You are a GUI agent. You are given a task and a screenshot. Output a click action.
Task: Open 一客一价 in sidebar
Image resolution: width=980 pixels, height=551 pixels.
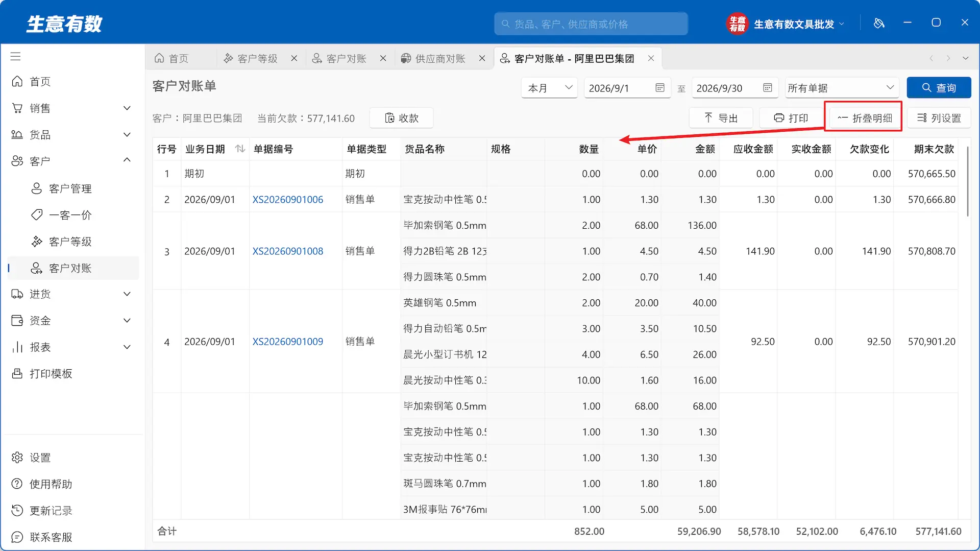pyautogui.click(x=71, y=215)
